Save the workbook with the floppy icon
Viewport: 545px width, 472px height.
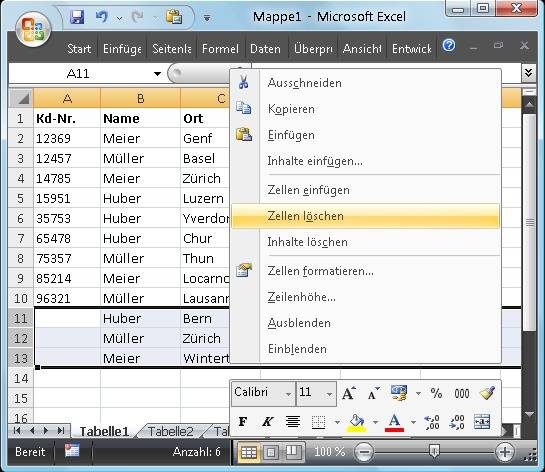point(77,16)
